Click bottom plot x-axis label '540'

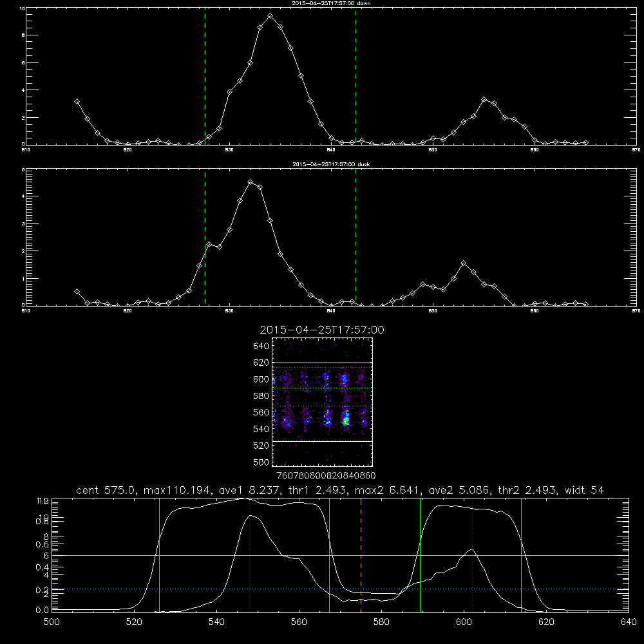216,622
